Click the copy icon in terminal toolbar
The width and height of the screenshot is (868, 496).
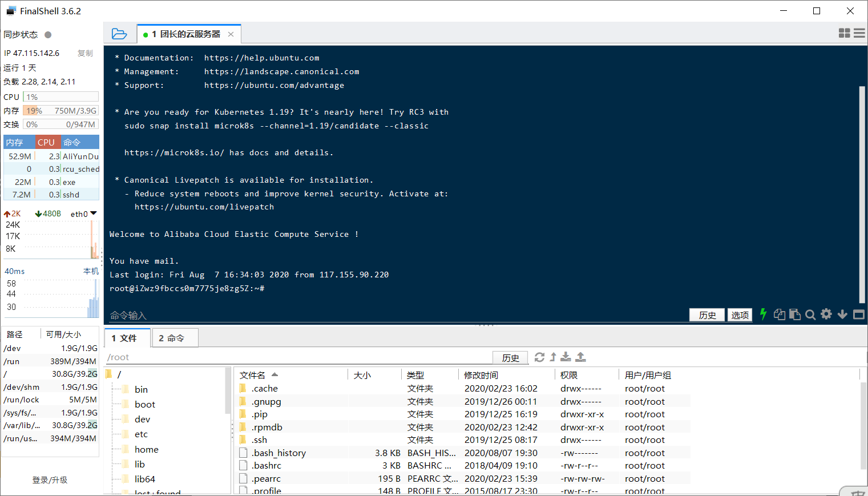pos(780,314)
